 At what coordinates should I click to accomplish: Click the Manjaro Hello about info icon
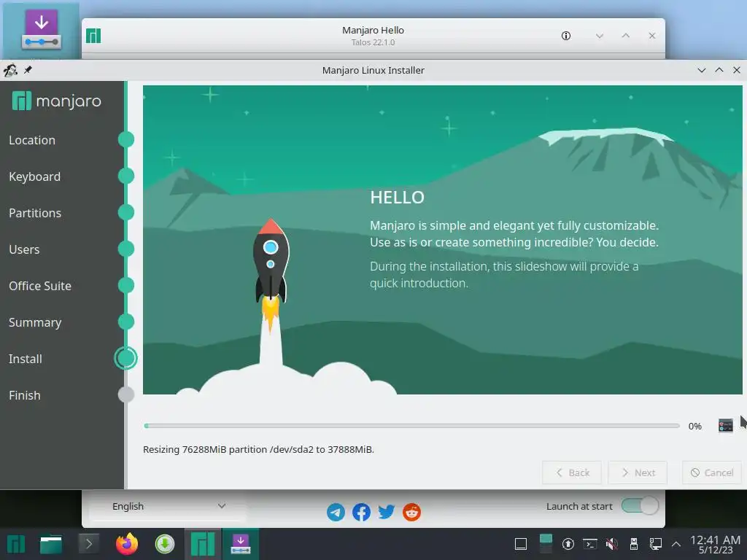click(566, 36)
